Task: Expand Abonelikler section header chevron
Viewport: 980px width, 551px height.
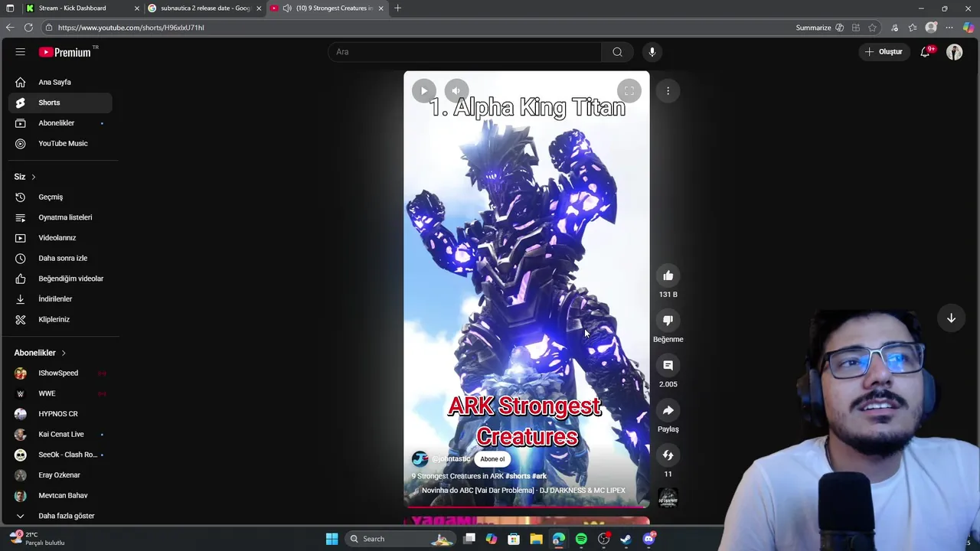Action: pos(64,353)
